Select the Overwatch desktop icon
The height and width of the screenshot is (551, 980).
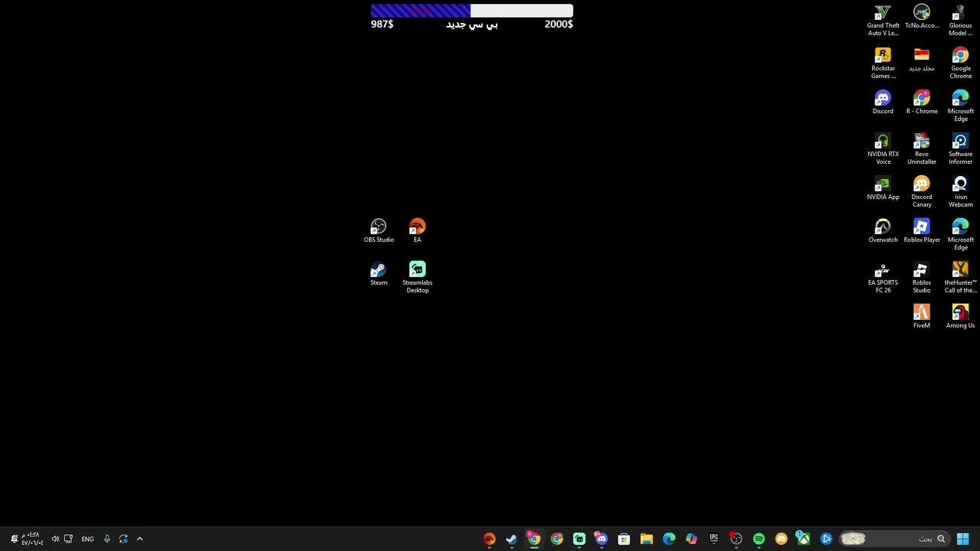pos(883,231)
